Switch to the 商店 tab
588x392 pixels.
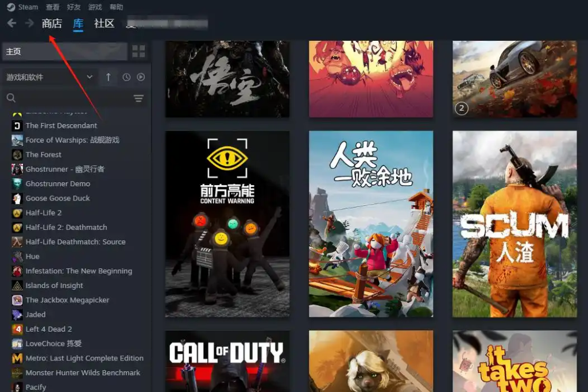52,24
